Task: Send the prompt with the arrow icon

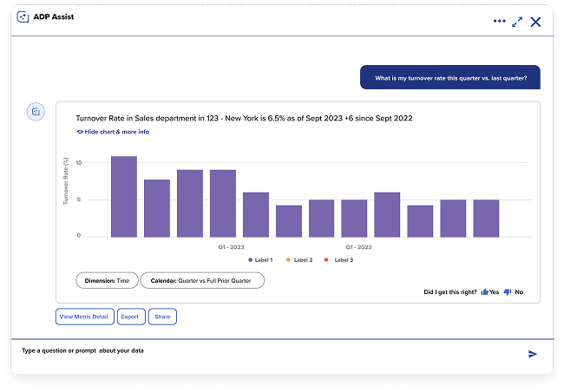Action: point(533,354)
